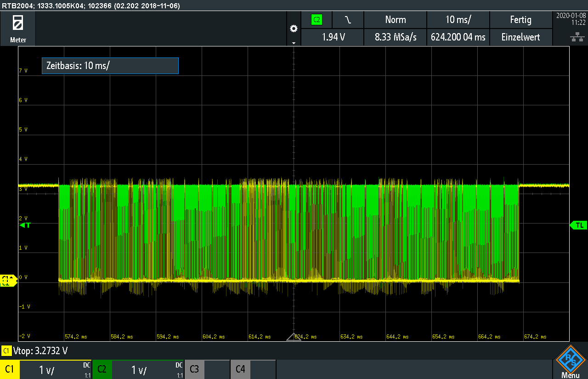This screenshot has width=588, height=379.
Task: Toggle the green C2 channel label
Action: point(102,369)
